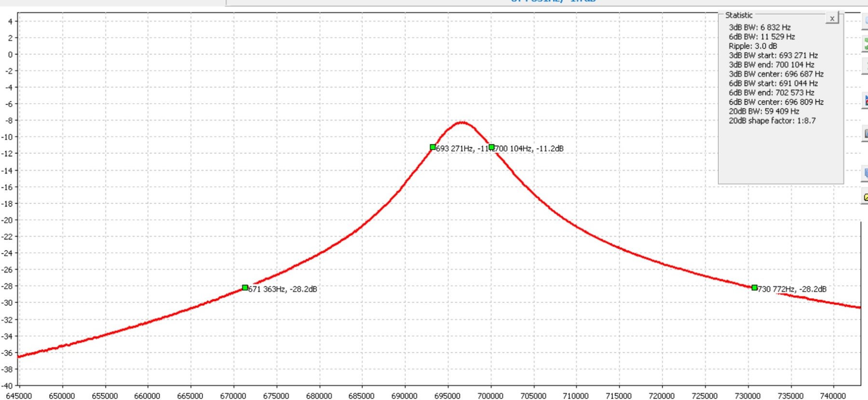The width and height of the screenshot is (868, 400).
Task: Click the 700000 label on frequency axis
Action: click(x=490, y=396)
